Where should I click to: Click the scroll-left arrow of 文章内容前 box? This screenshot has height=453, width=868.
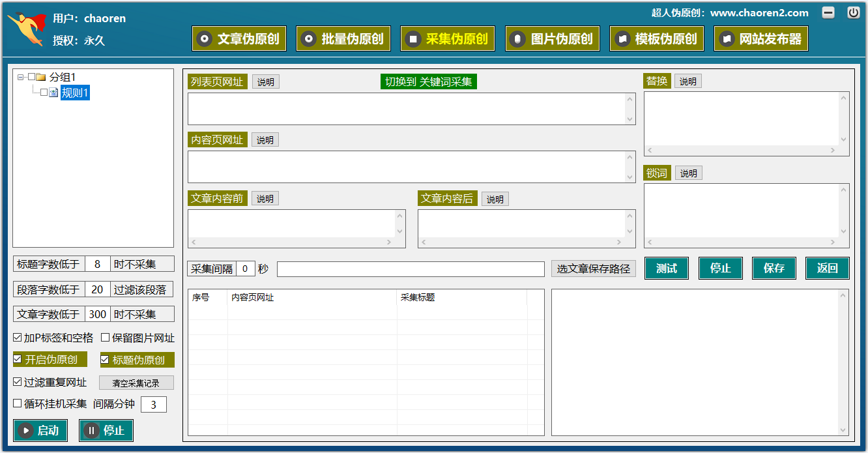[x=194, y=242]
